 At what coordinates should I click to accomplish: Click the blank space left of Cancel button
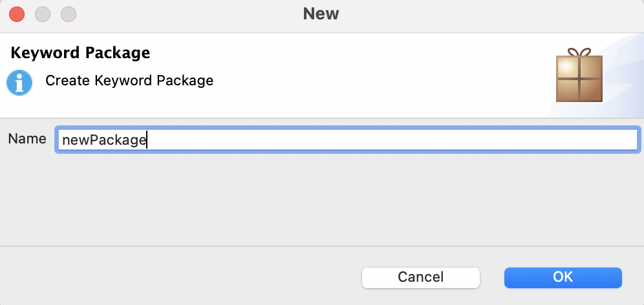click(x=194, y=277)
